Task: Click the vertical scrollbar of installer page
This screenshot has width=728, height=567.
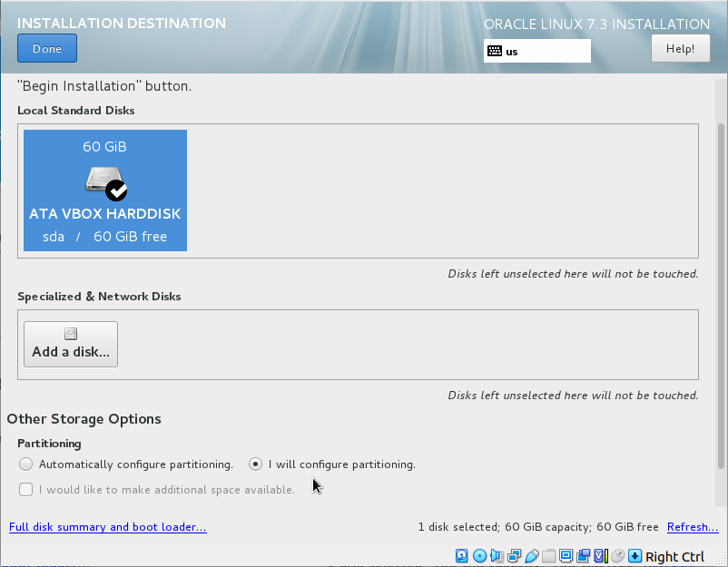Action: 721,296
